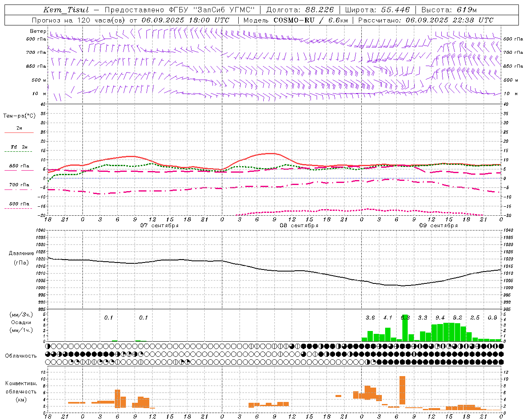The image size is (525, 420).
Task: Click the 3.6 precipitation value
Action: (370, 317)
